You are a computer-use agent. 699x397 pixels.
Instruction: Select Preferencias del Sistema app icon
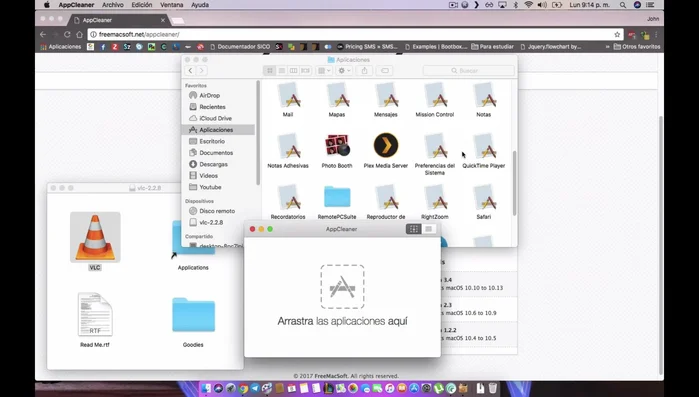pyautogui.click(x=435, y=146)
